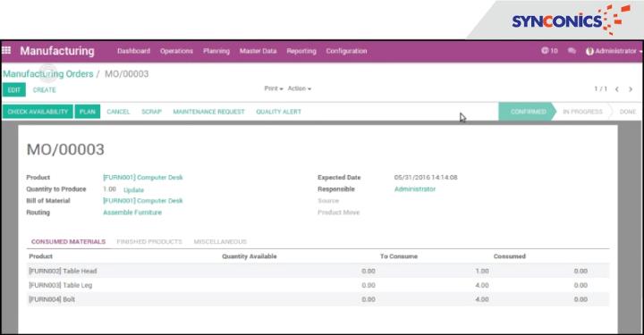The width and height of the screenshot is (644, 335).
Task: Open the activities clock icon showing 10
Action: coord(549,51)
